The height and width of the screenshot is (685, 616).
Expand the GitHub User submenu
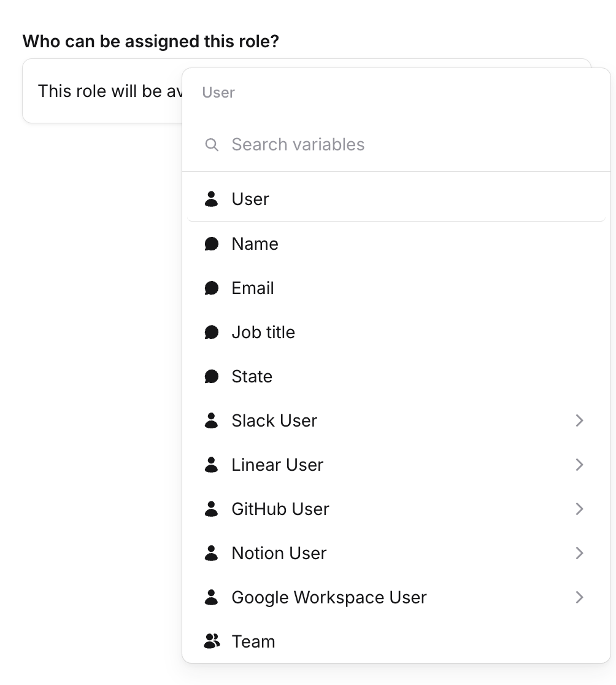[x=579, y=509]
